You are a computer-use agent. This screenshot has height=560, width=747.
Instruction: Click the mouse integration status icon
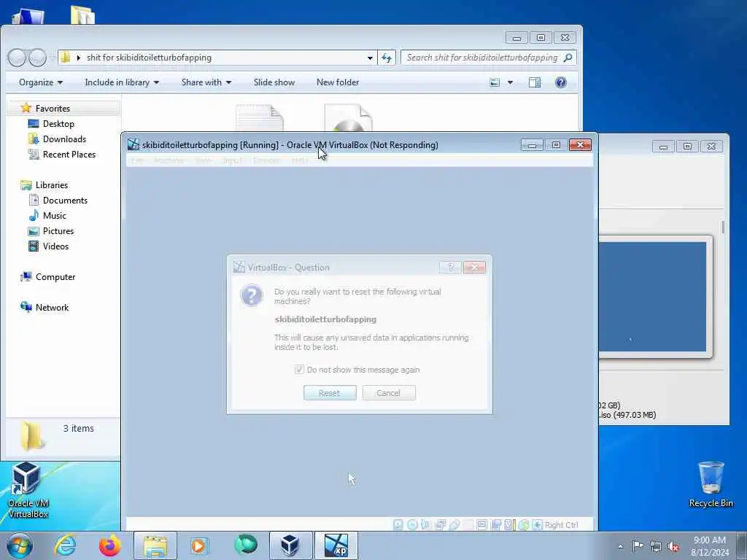pos(524,525)
